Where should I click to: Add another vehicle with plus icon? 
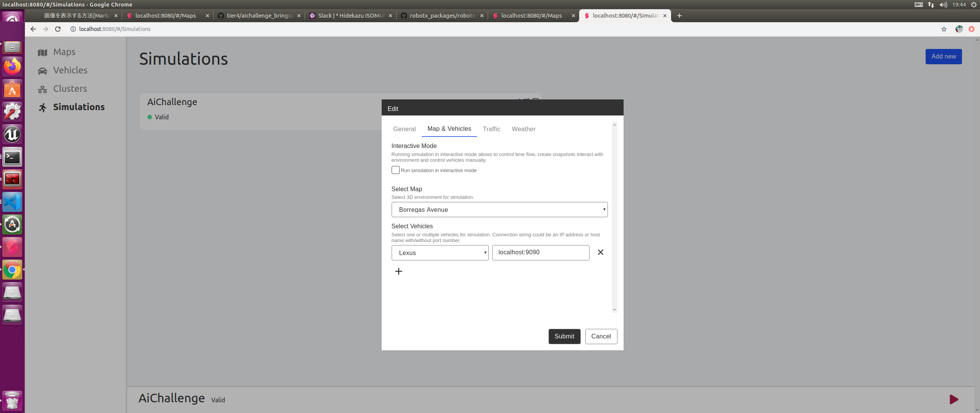399,272
